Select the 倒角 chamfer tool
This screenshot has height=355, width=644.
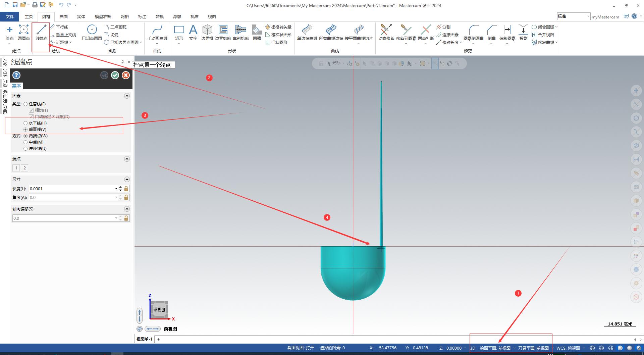[491, 33]
